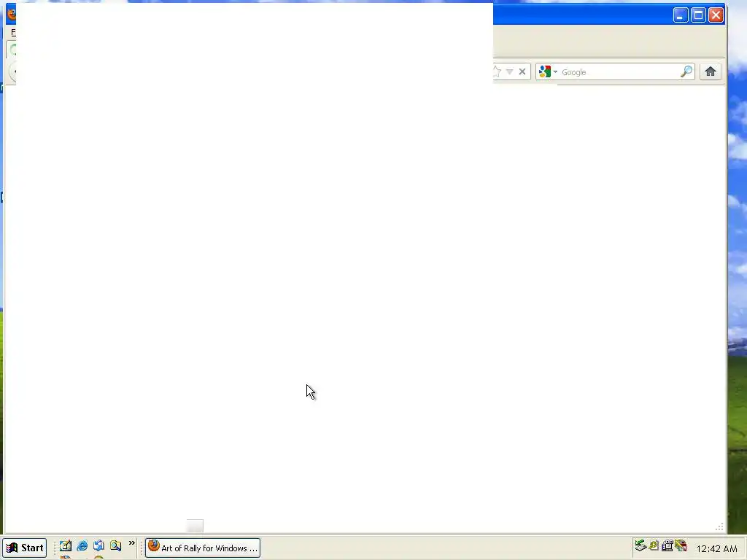
Task: Open the Windows Start menu
Action: coord(24,548)
